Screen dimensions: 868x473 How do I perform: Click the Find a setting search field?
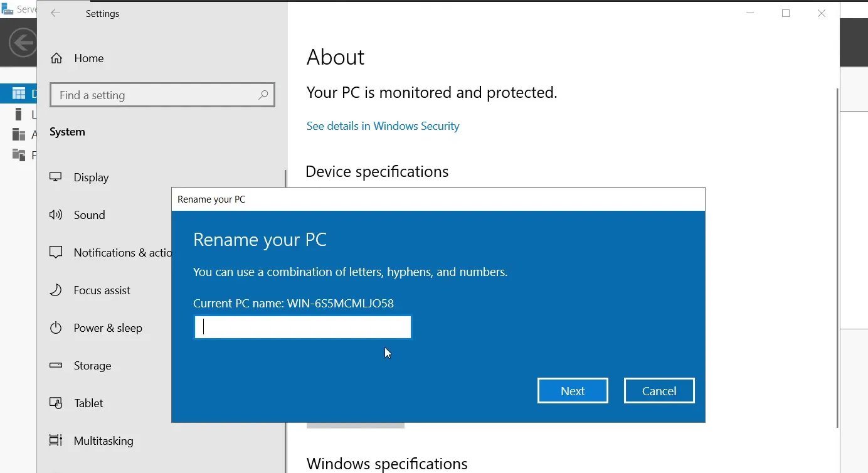point(162,95)
